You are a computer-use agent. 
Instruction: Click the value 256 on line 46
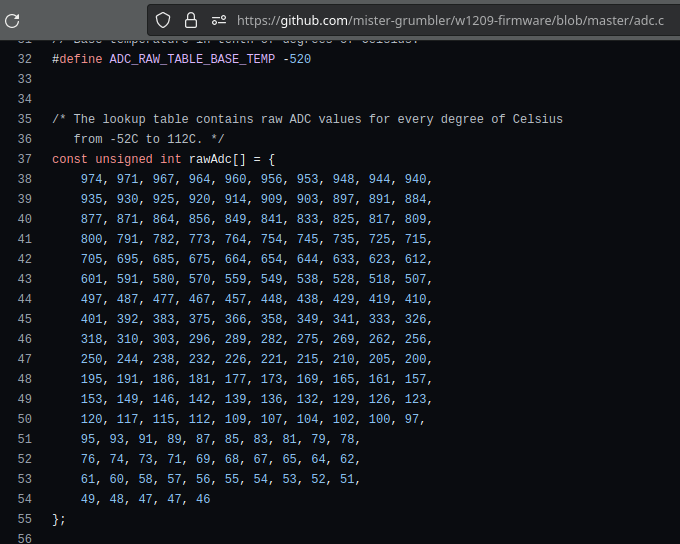pyautogui.click(x=415, y=339)
